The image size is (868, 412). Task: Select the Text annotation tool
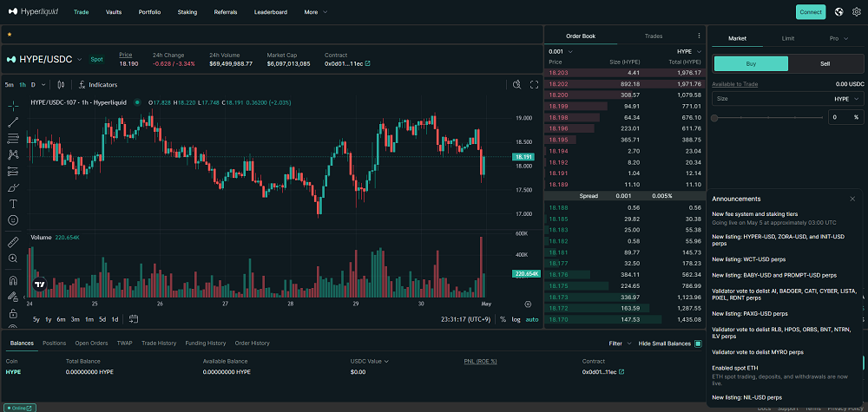(x=13, y=204)
